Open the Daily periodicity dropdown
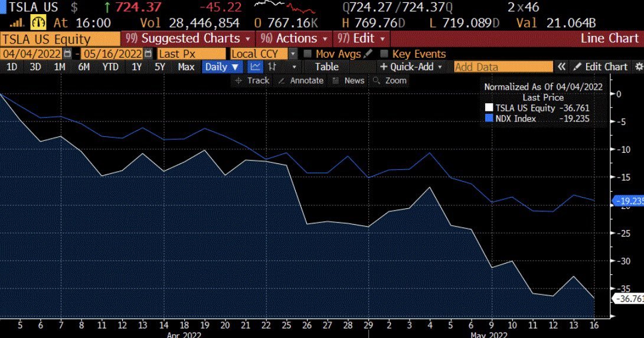The width and height of the screenshot is (644, 338). (222, 67)
